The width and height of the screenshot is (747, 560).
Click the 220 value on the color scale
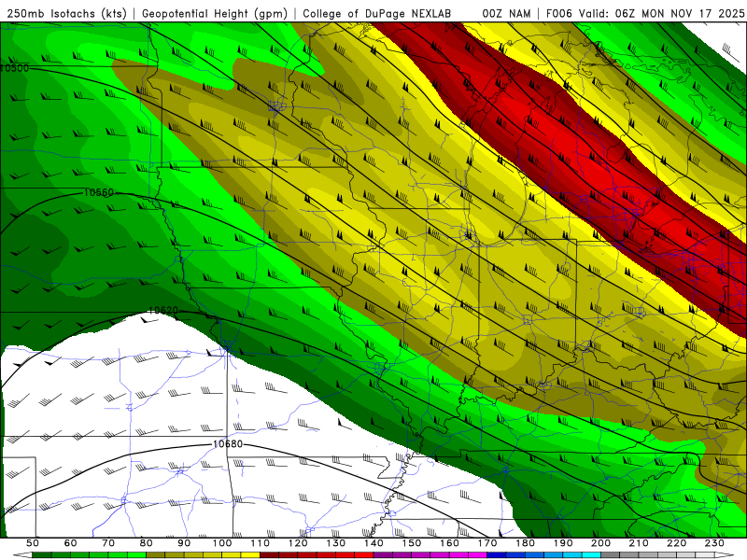676,543
